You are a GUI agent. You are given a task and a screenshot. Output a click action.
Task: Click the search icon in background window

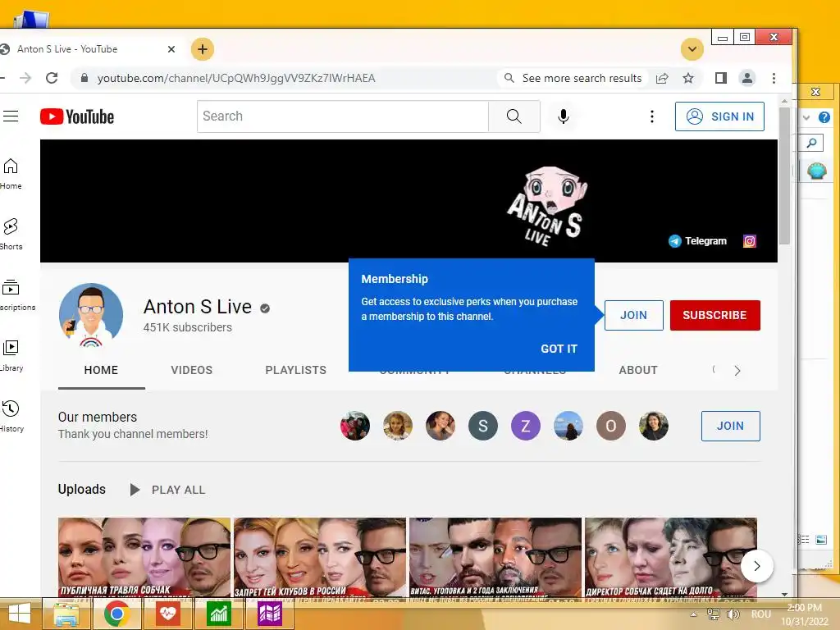(812, 143)
